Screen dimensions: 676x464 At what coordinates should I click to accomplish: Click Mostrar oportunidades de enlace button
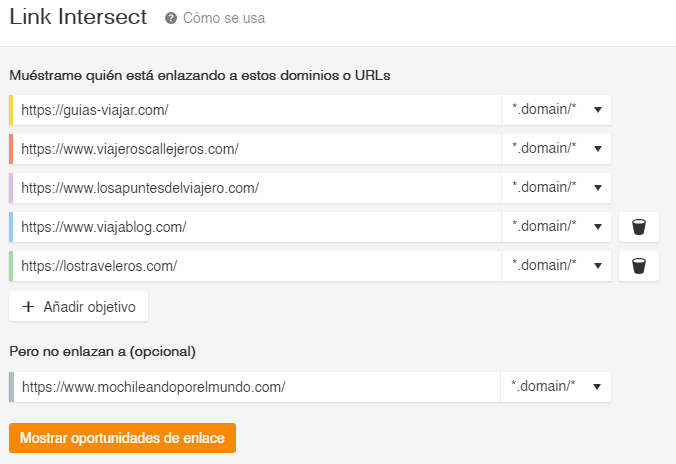122,438
